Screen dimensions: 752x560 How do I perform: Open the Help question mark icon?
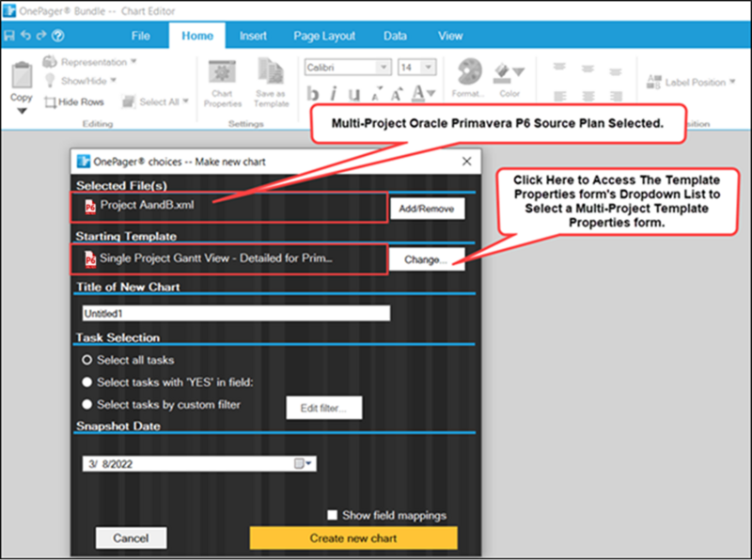(58, 36)
